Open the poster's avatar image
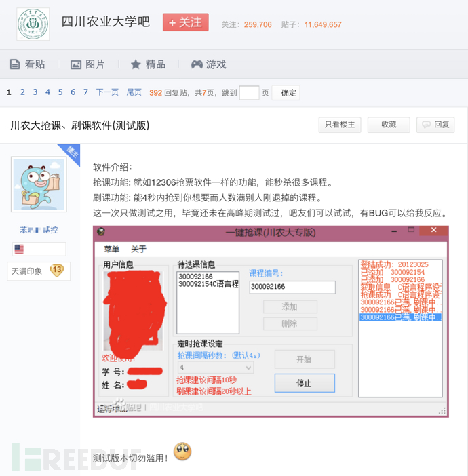468x476 pixels. pyautogui.click(x=39, y=184)
